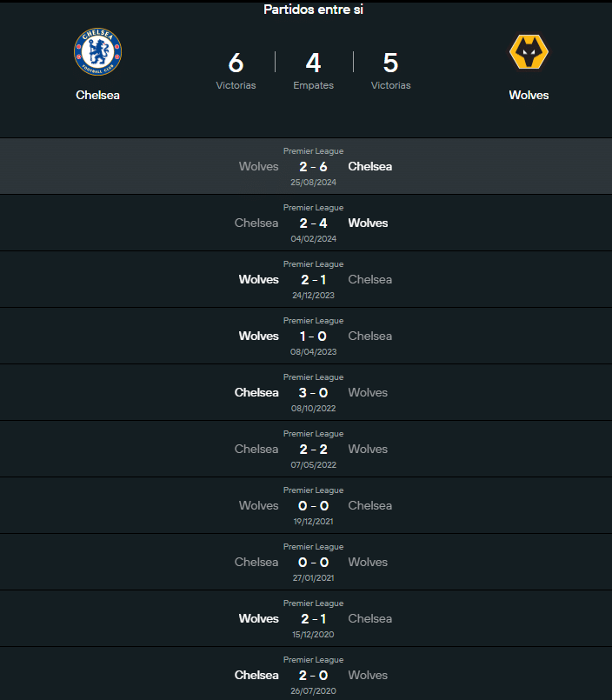Image resolution: width=612 pixels, height=700 pixels.
Task: Open the Wolves 2-6 Chelsea match from 25/08/2024
Action: pos(313,166)
